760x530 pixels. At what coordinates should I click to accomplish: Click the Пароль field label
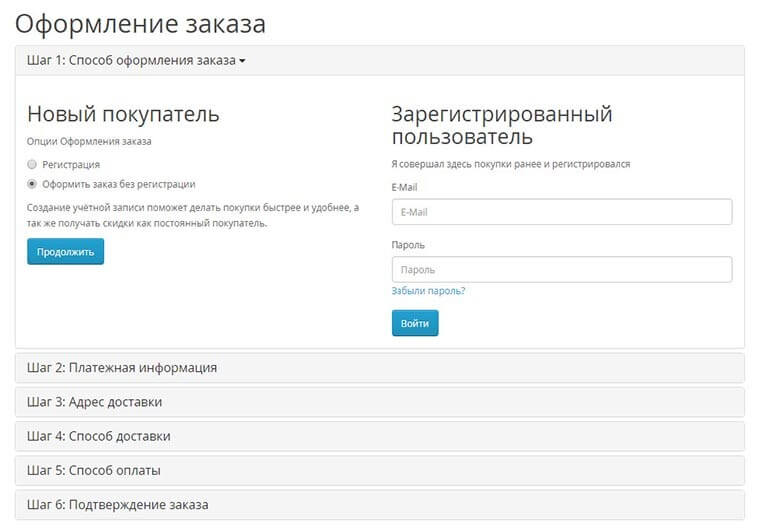pos(408,245)
